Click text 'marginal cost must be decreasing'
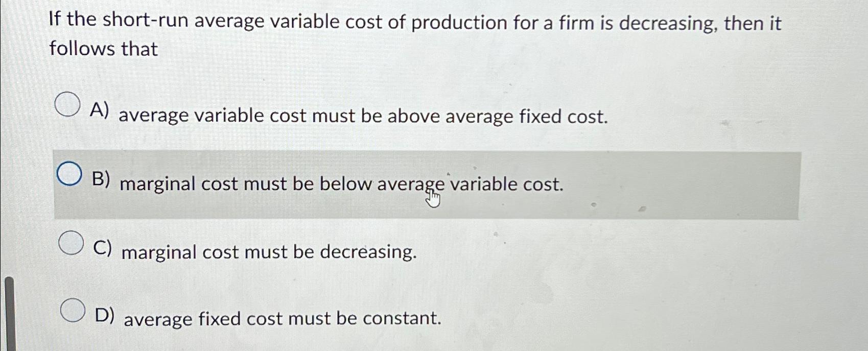The image size is (868, 351). tap(268, 252)
